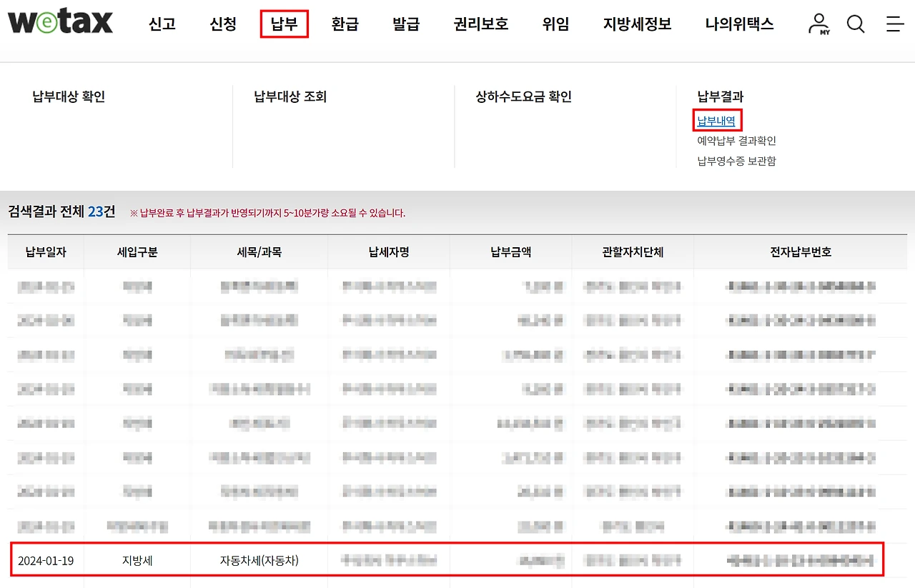Screen dimensions: 915x588
Task: Open the MY user profile icon
Action: (x=818, y=24)
